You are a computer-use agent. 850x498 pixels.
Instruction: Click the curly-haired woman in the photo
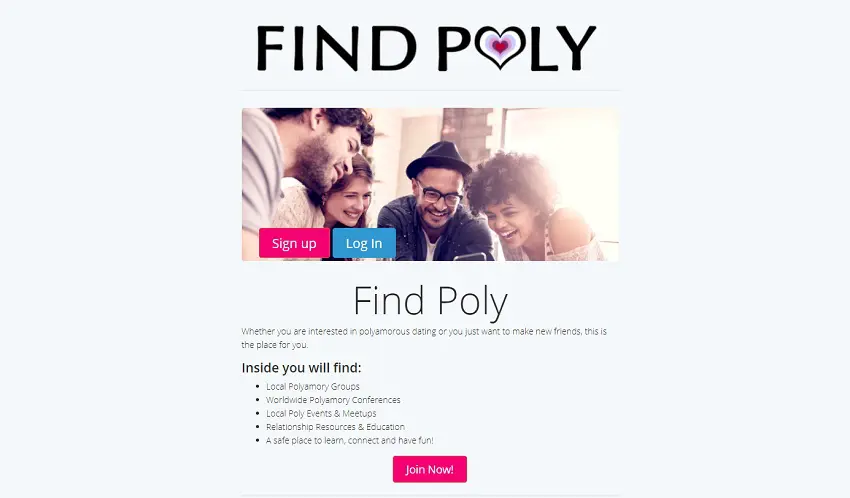(520, 206)
